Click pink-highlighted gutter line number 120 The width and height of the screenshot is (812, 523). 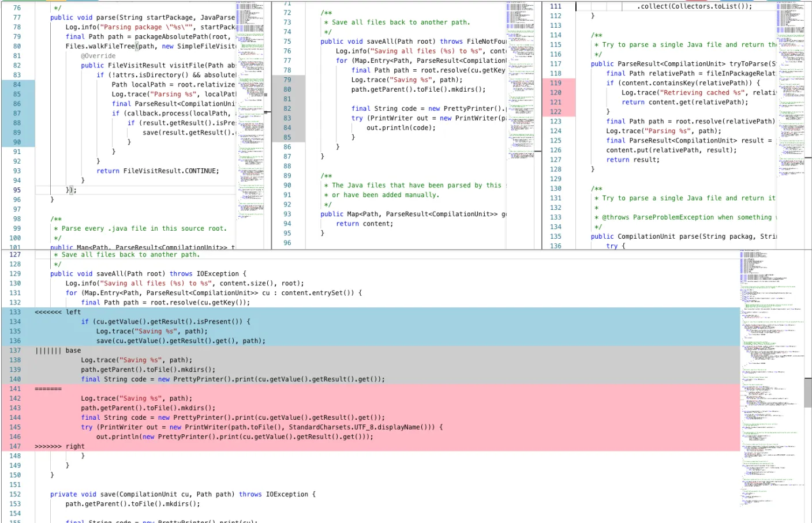[x=556, y=93]
